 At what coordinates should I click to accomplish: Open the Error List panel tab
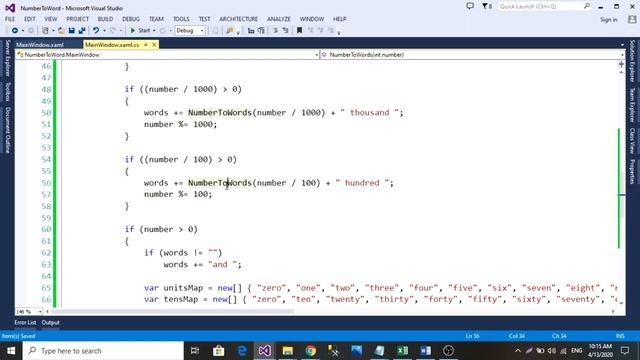(x=25, y=322)
